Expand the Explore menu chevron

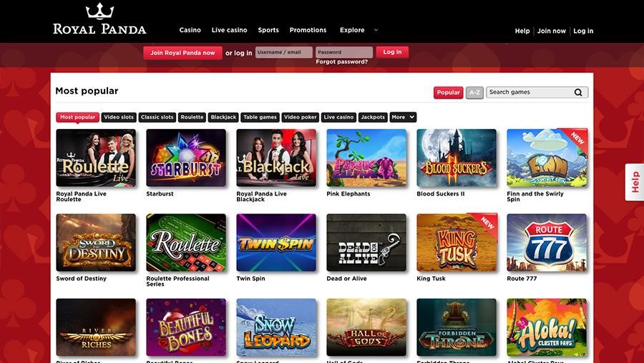coord(376,30)
